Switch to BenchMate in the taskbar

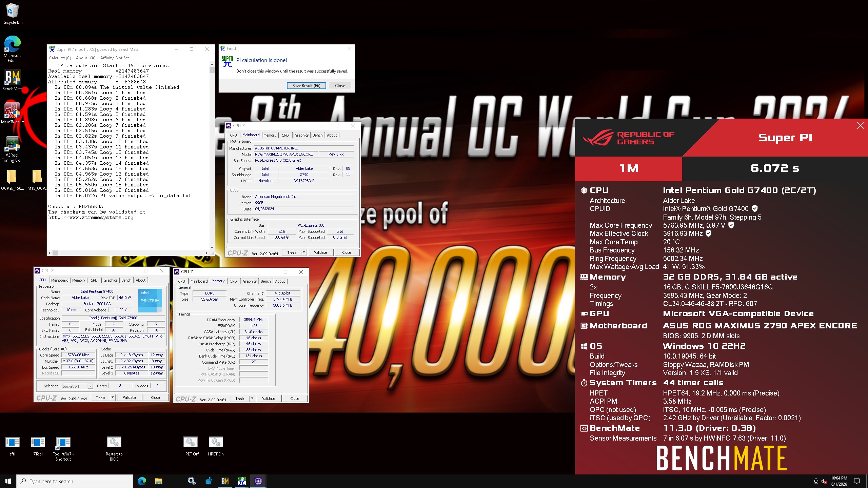(225, 481)
